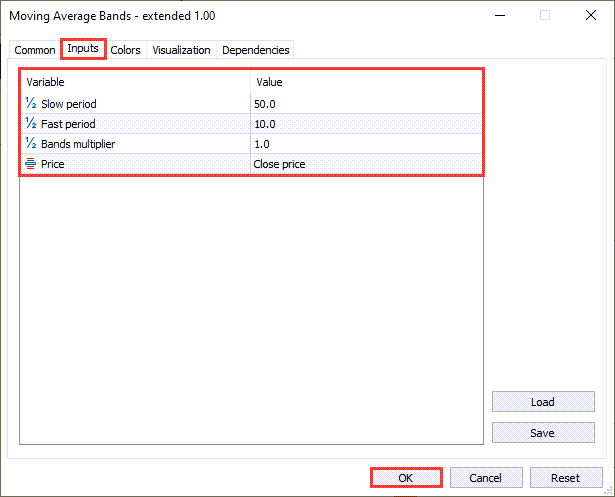The height and width of the screenshot is (497, 615).
Task: Click the Bands multiplier variable type icon
Action: pos(31,144)
